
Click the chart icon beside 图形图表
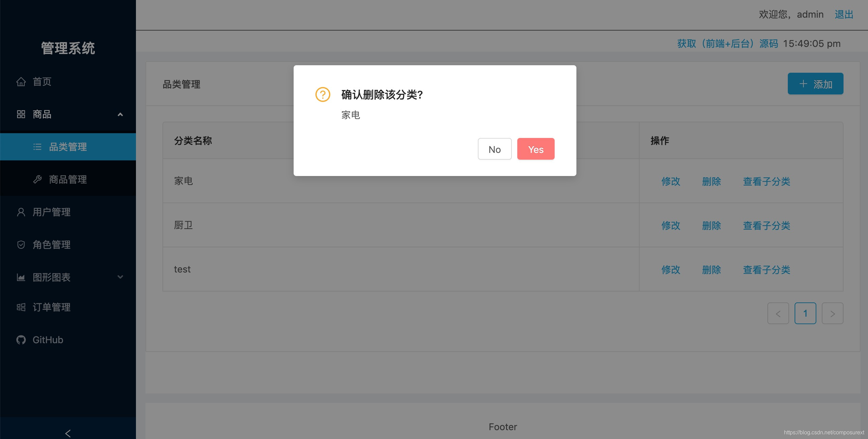pos(21,277)
